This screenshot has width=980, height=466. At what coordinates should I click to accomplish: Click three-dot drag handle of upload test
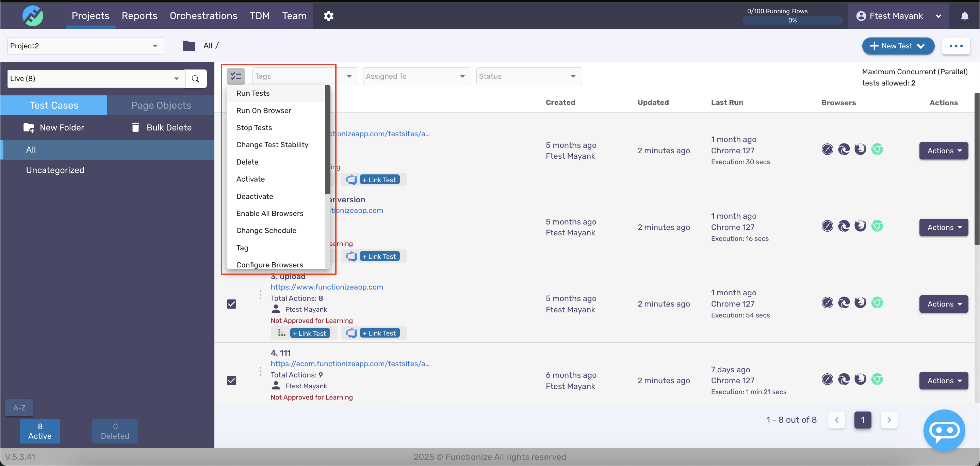pos(260,295)
